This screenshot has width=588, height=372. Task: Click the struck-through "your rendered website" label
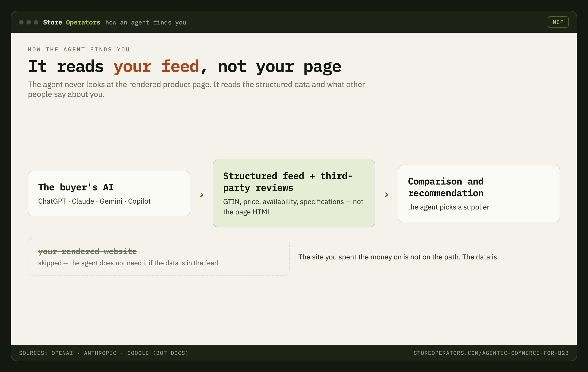tap(87, 251)
